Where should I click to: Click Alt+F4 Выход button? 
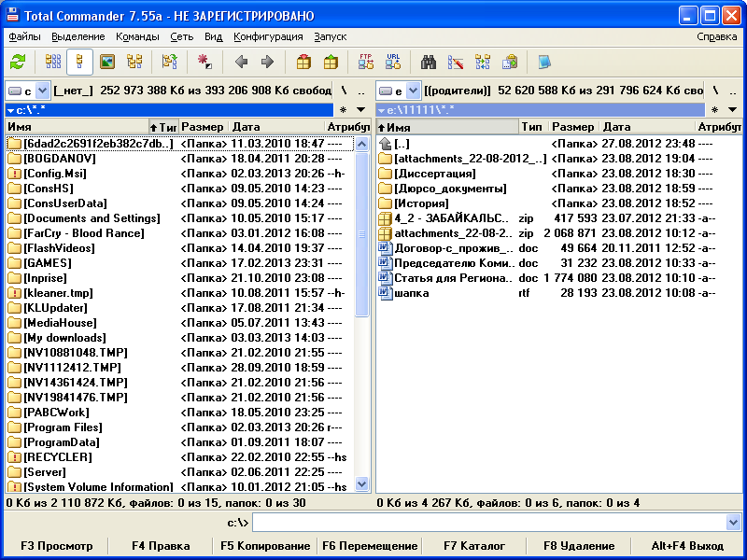(687, 546)
